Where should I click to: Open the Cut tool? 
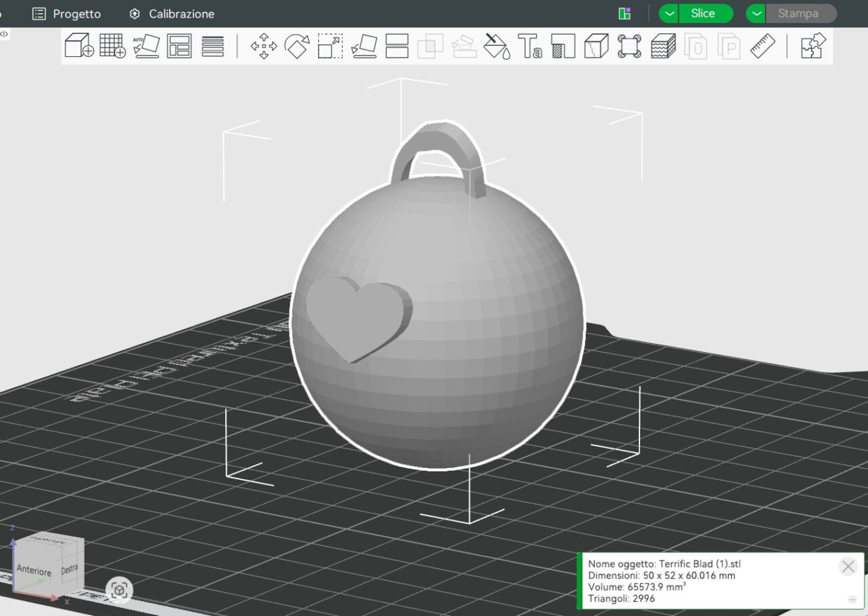click(x=397, y=46)
